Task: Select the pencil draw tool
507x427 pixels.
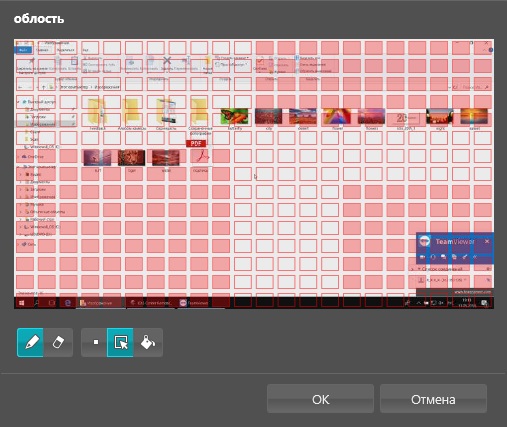Action: click(30, 342)
